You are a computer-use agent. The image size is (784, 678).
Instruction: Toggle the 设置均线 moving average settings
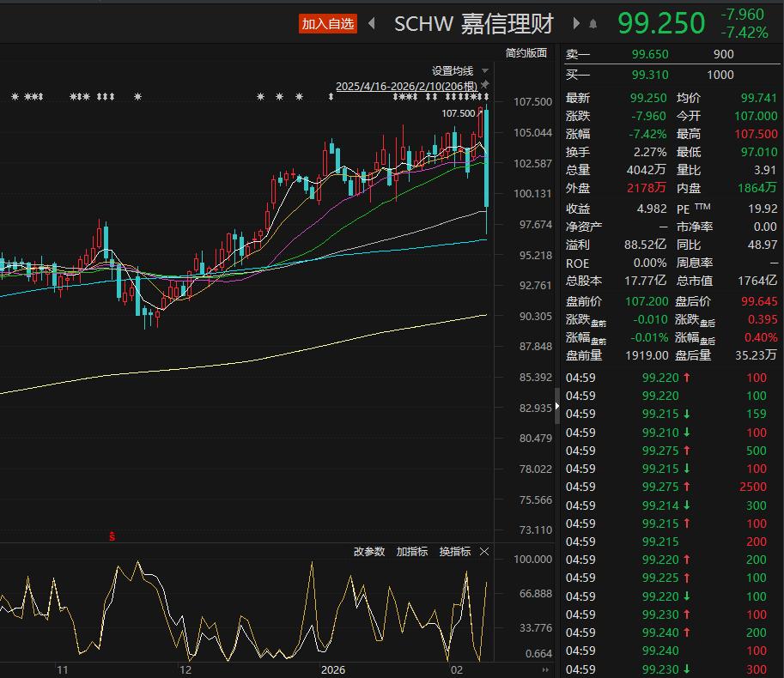pyautogui.click(x=453, y=69)
